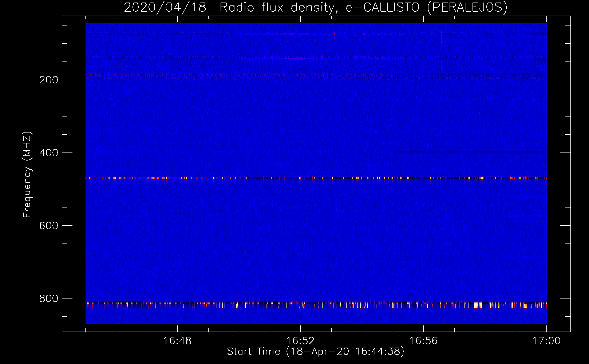Click the 16:48 time tick label

tap(177, 341)
